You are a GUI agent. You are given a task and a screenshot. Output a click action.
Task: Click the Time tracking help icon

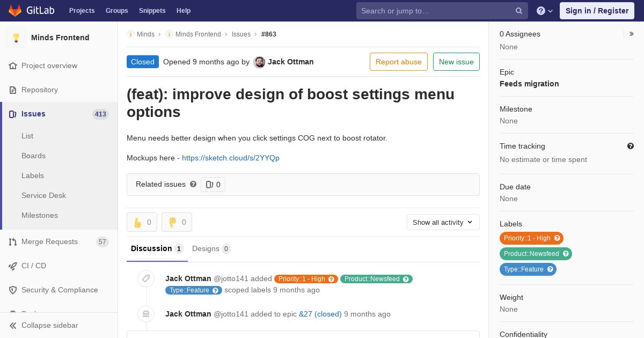[631, 146]
